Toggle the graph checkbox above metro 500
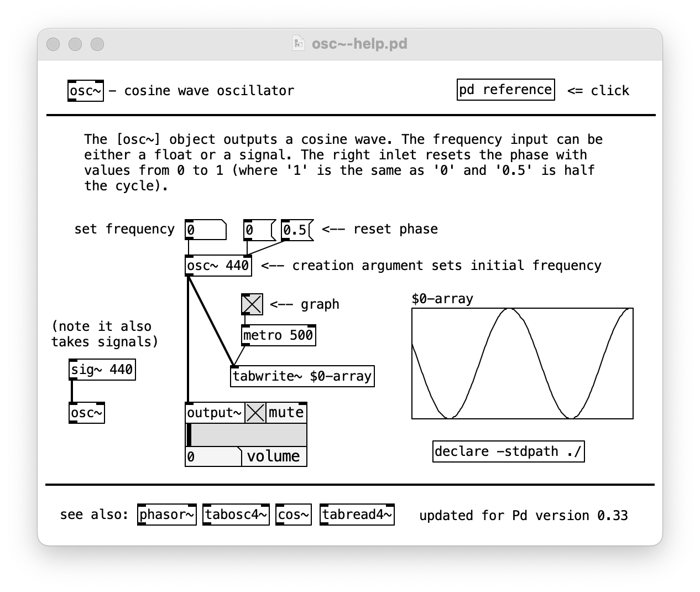Image resolution: width=700 pixels, height=592 pixels. 252,304
